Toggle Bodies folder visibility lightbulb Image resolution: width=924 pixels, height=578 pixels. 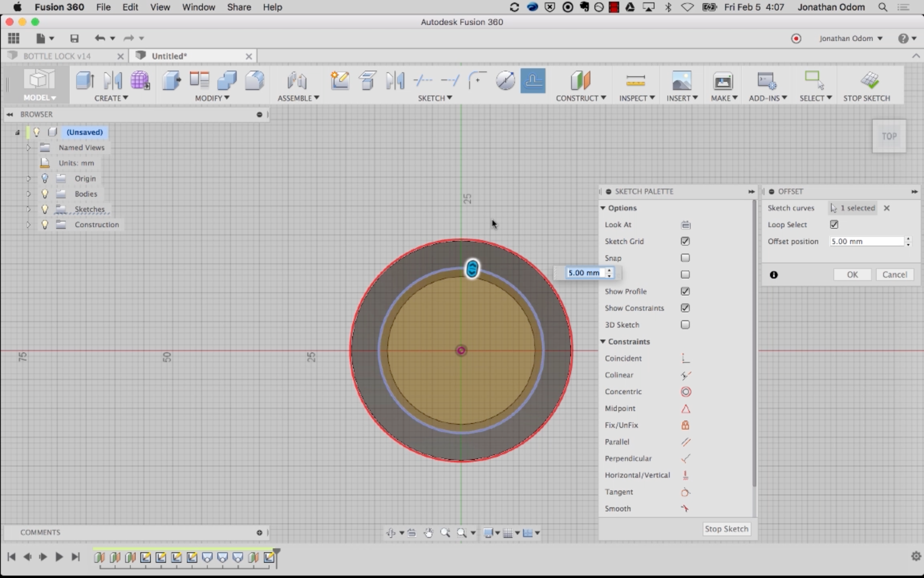pyautogui.click(x=45, y=194)
